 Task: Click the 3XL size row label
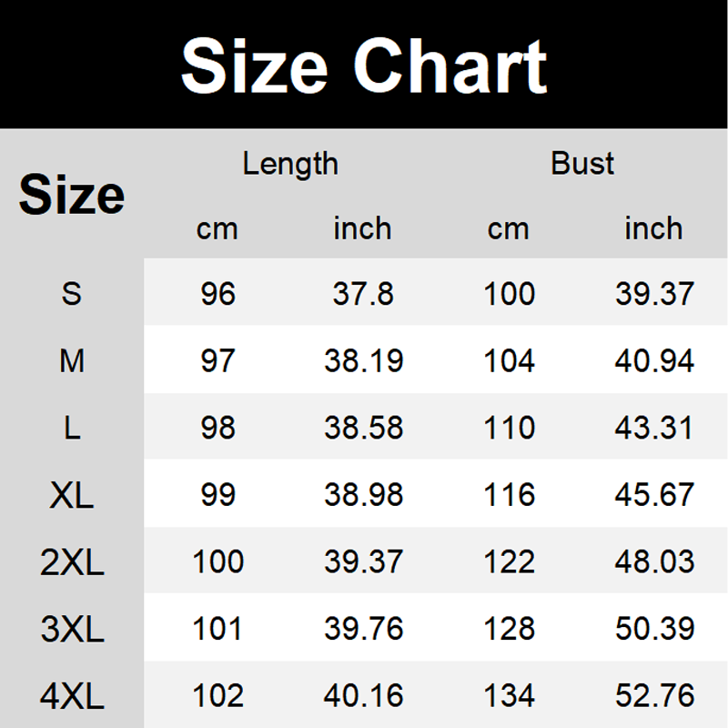[72, 629]
